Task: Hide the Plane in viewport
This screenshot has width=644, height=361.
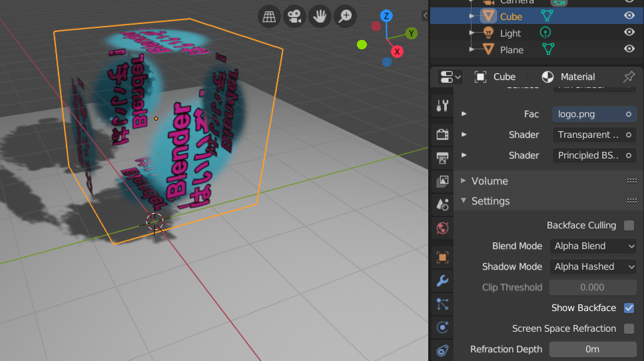Action: [x=629, y=49]
